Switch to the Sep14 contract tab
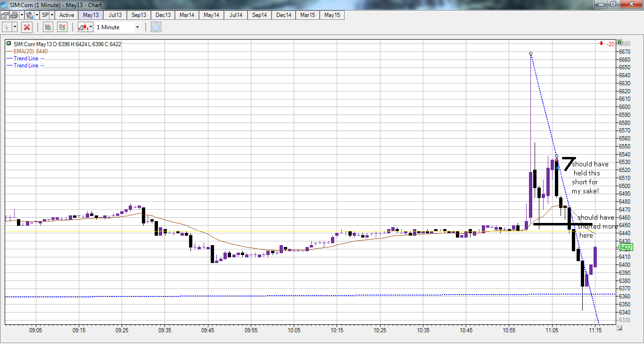Screen dimensions: 644x362 260,15
